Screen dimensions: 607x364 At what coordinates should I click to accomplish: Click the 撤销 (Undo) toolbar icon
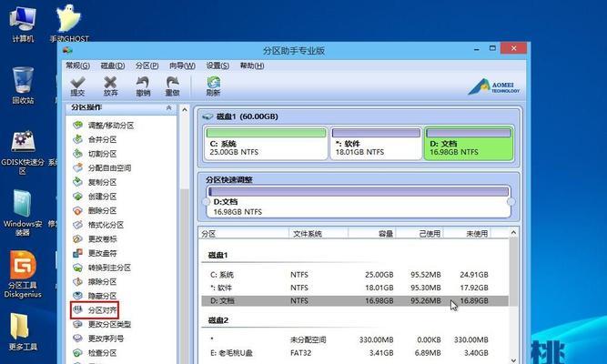tap(143, 86)
